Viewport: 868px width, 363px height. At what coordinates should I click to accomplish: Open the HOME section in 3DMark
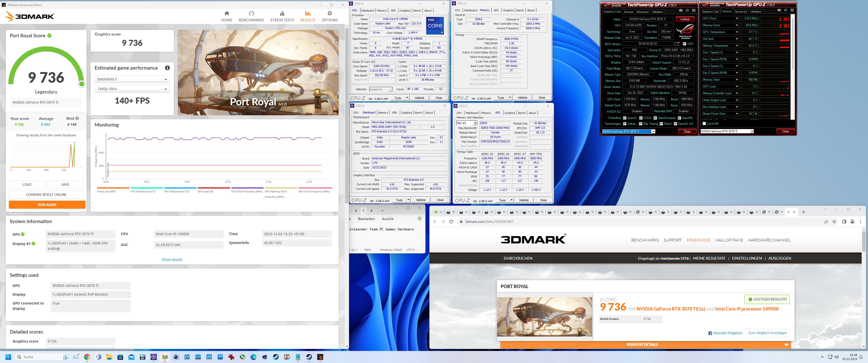227,16
